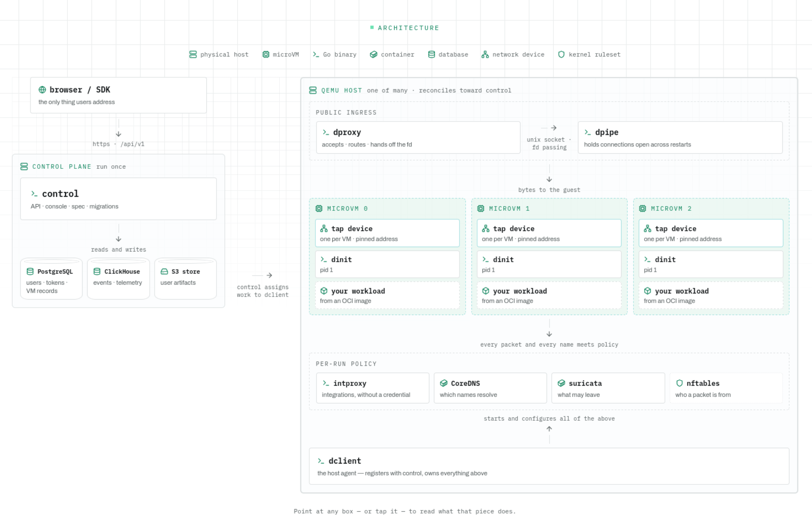Click the kernel ruleset shield legend icon
812x529 pixels.
pos(562,54)
